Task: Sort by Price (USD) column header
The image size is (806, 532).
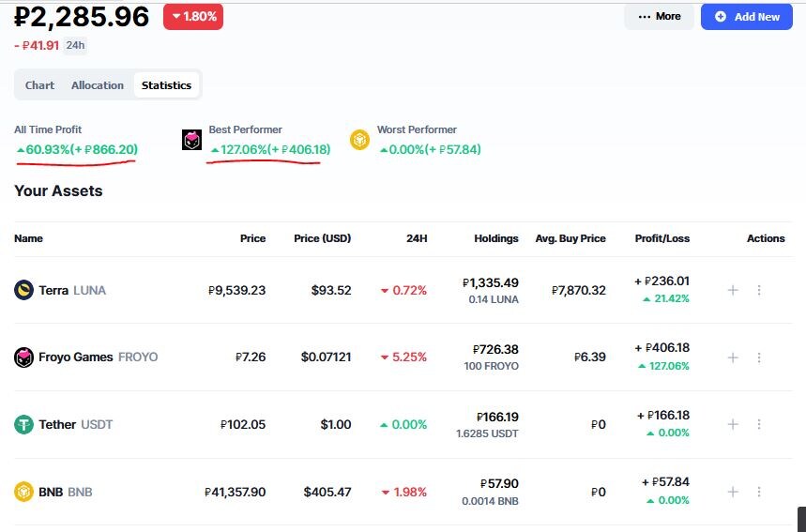Action: 322,238
